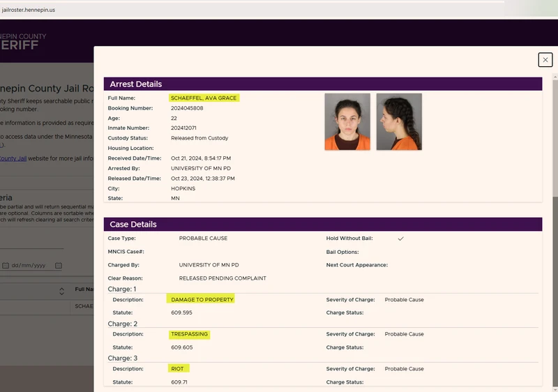Click highlighted DAMAGE TO PROPERTY description
The width and height of the screenshot is (558, 392).
coord(201,299)
